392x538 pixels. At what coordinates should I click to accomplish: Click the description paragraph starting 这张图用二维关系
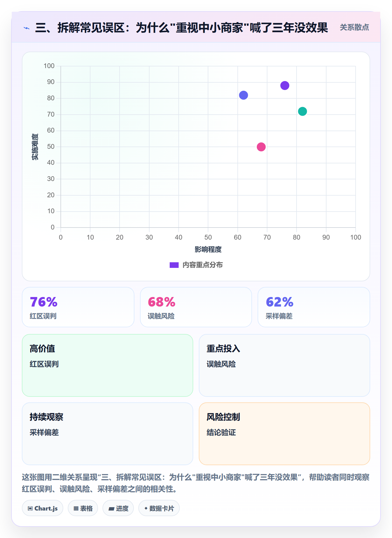coord(196,483)
